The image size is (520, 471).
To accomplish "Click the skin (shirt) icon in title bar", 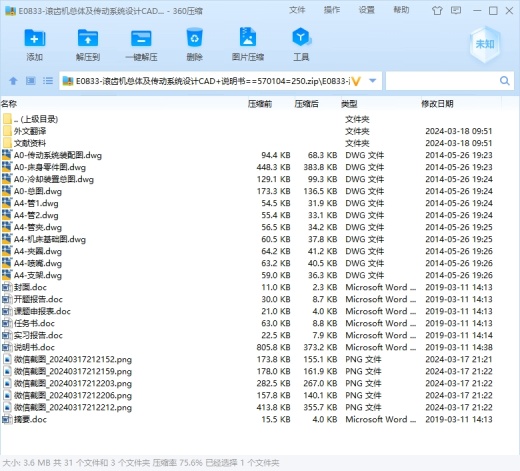I will point(437,11).
